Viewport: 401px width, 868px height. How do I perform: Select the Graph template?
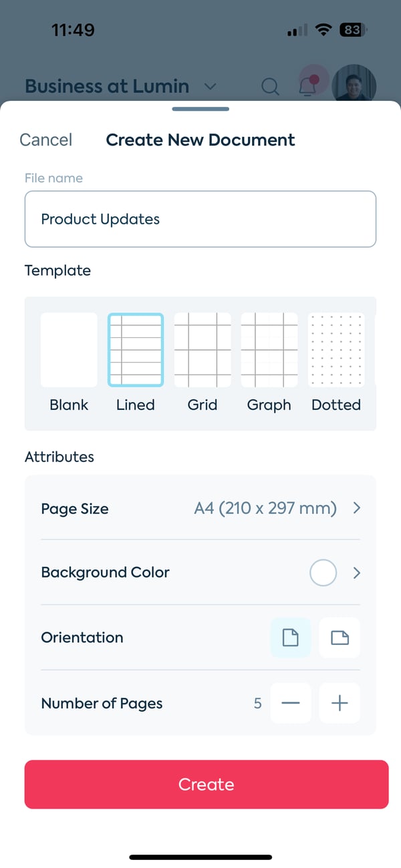tap(269, 349)
